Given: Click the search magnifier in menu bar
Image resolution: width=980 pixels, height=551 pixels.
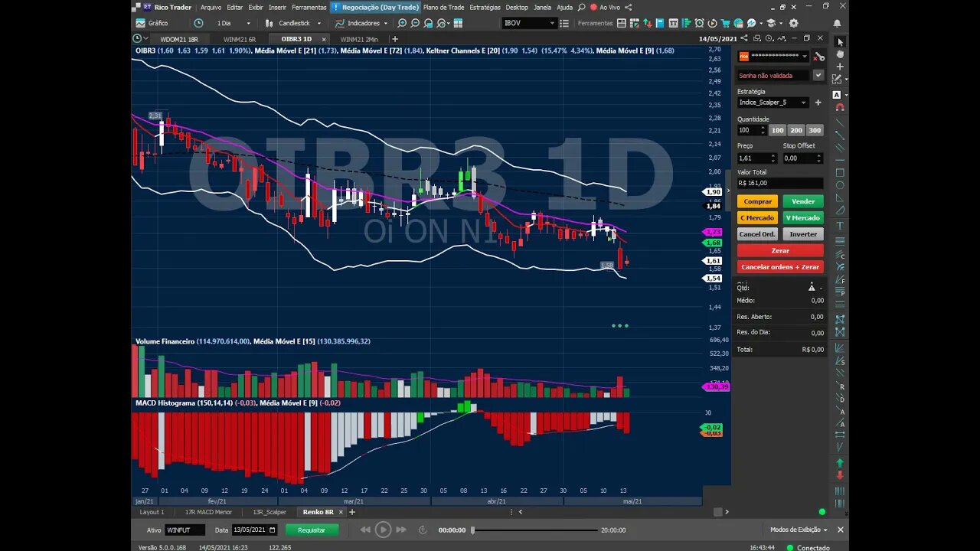Looking at the screenshot, I should pyautogui.click(x=582, y=7).
